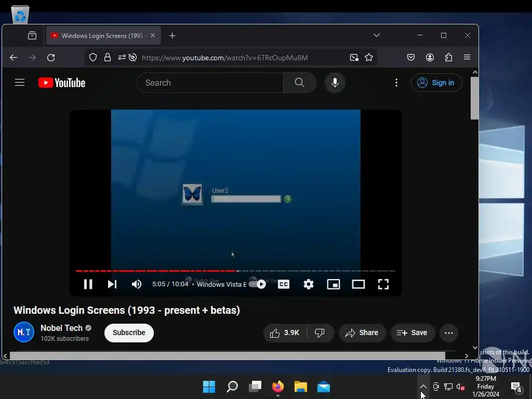
Task: Bookmark this page with star icon
Action: pyautogui.click(x=369, y=57)
